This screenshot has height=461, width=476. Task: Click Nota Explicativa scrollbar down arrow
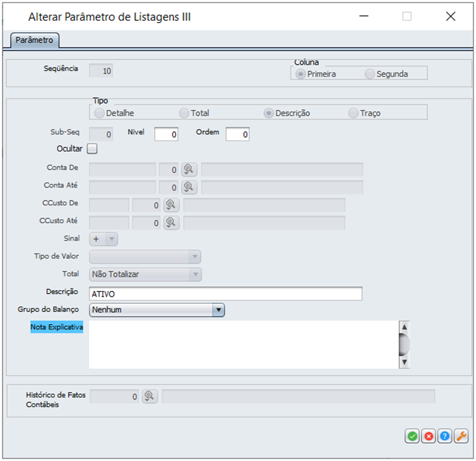405,362
